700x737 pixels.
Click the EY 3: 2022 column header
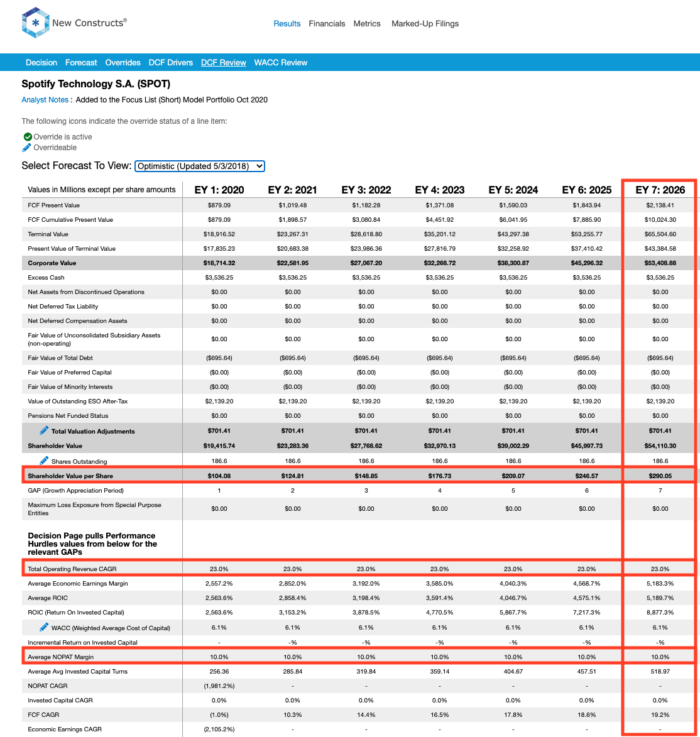click(366, 190)
